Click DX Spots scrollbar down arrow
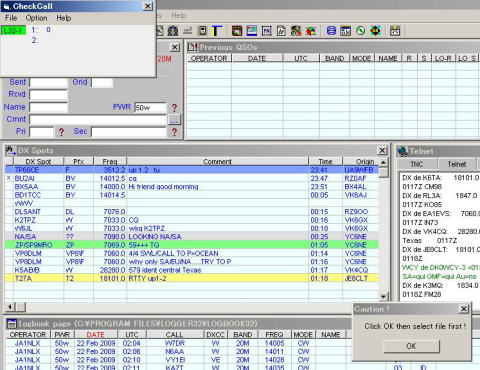This screenshot has width=480, height=370. pos(383,296)
